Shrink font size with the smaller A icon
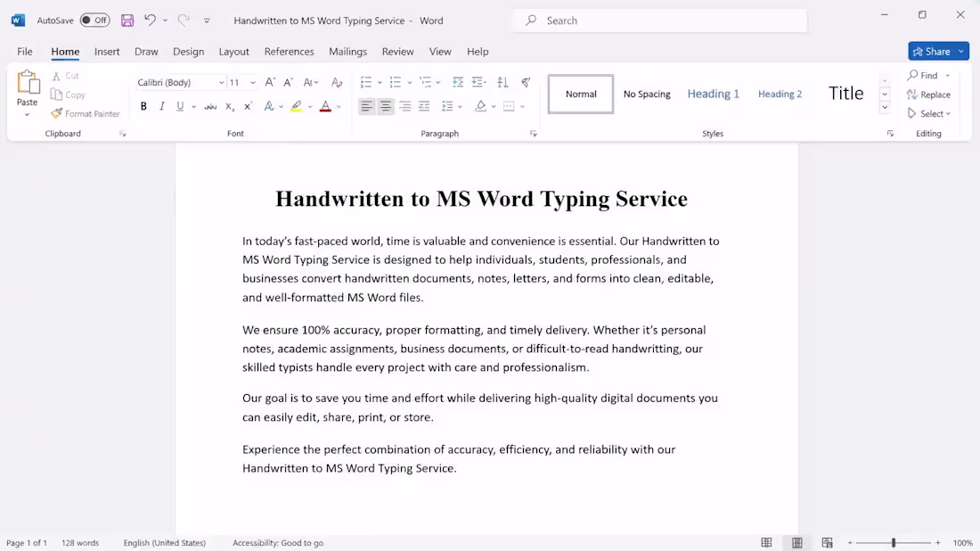Viewport: 980px width, 551px height. point(288,82)
